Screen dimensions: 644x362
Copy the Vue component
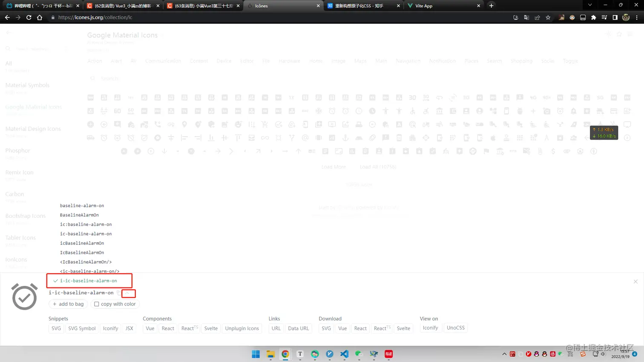(x=150, y=328)
